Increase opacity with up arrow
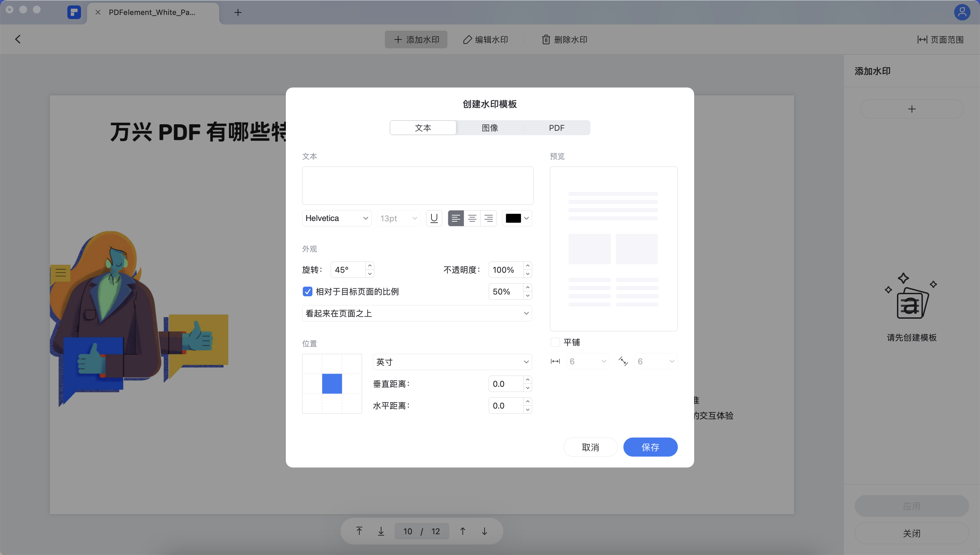 point(527,266)
